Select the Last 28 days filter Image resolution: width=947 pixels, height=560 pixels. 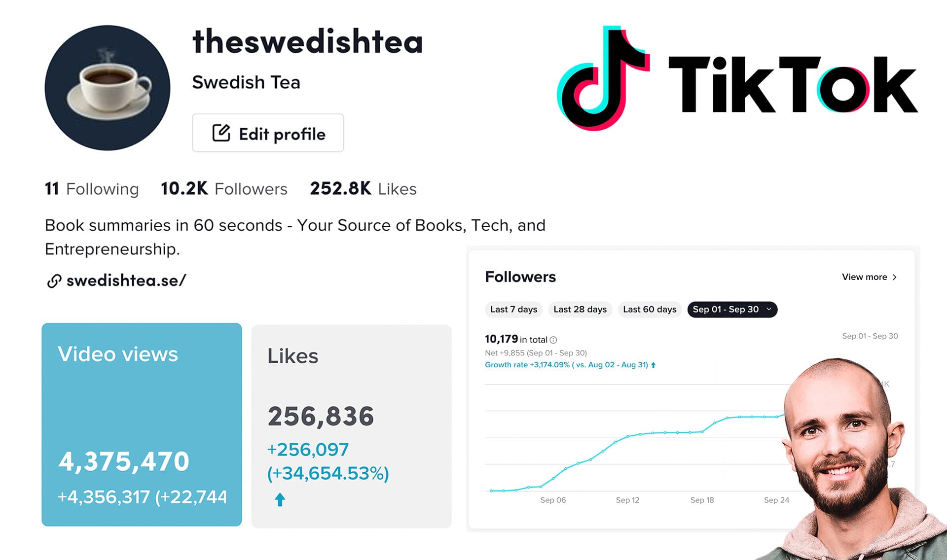tap(580, 309)
